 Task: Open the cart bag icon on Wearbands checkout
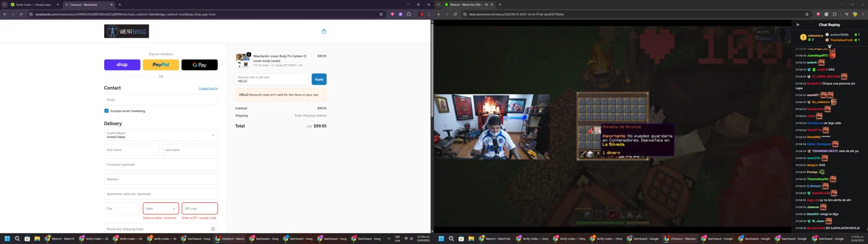pyautogui.click(x=323, y=31)
